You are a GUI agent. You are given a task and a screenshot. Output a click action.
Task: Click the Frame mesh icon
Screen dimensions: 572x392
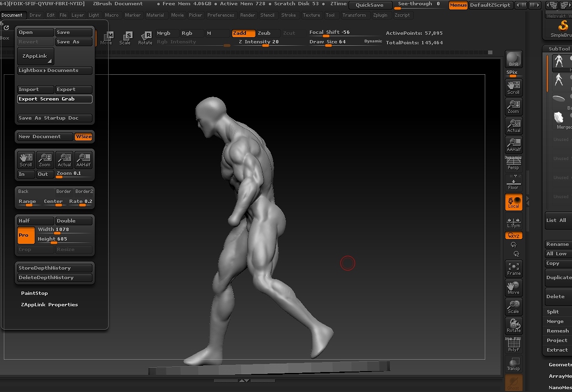513,268
